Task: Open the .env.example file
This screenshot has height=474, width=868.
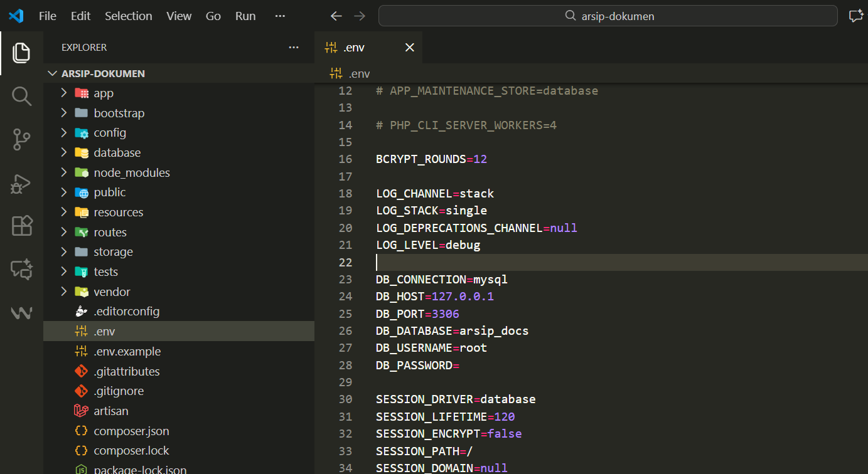Action: coord(127,352)
